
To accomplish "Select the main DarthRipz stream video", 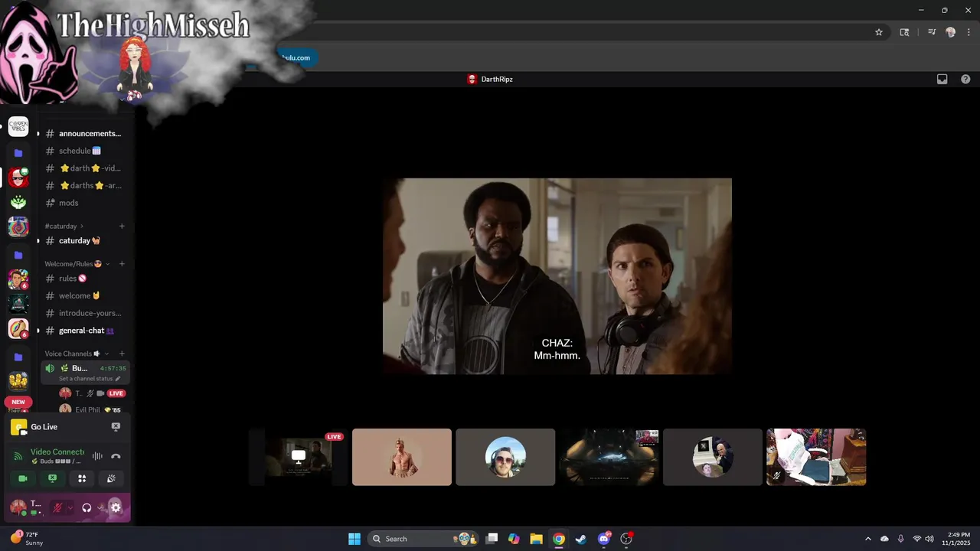I will click(557, 276).
